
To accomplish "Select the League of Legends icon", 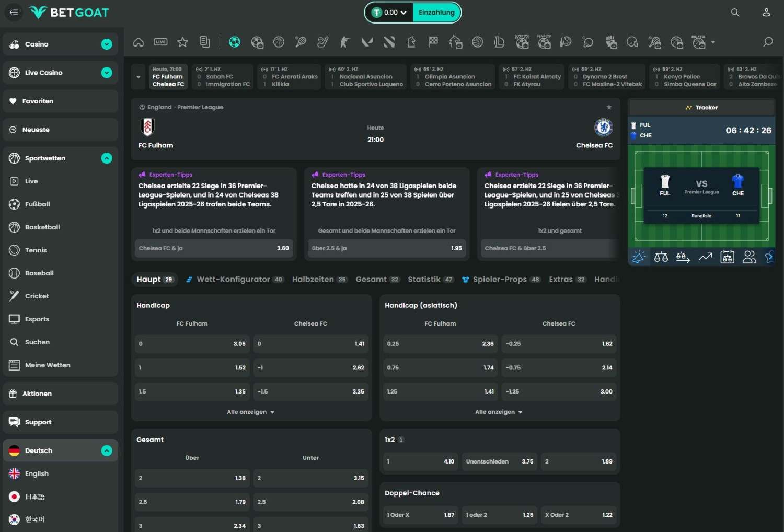I will (499, 42).
